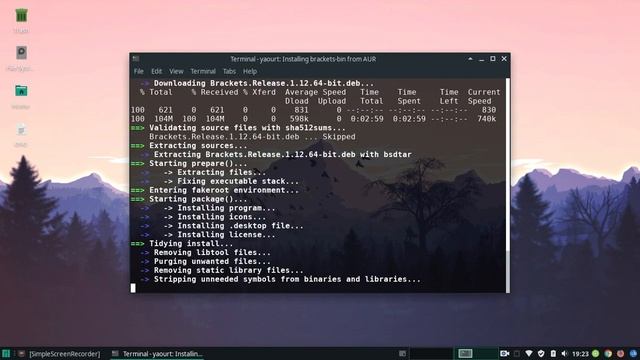Click the terminal cursor prompt block

pyautogui.click(x=133, y=288)
